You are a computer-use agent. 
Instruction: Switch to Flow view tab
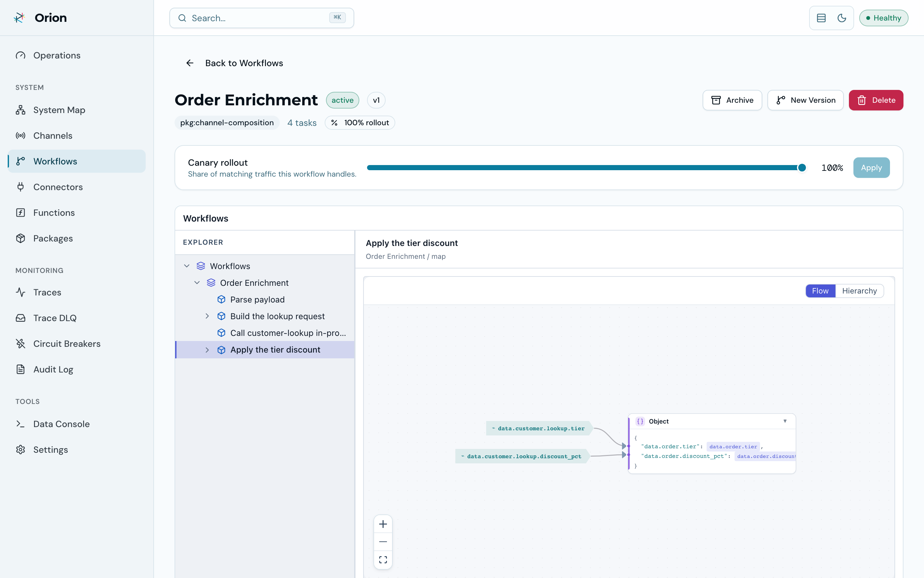pyautogui.click(x=820, y=291)
